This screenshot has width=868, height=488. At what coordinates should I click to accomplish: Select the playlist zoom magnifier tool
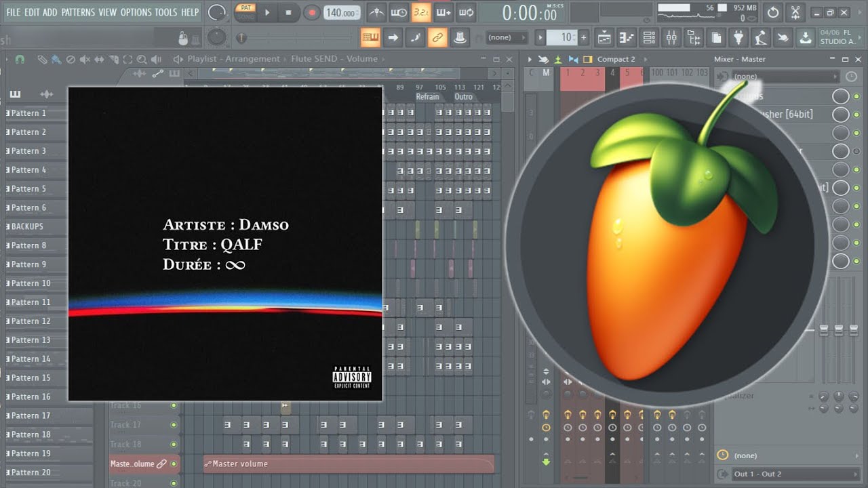tap(142, 60)
